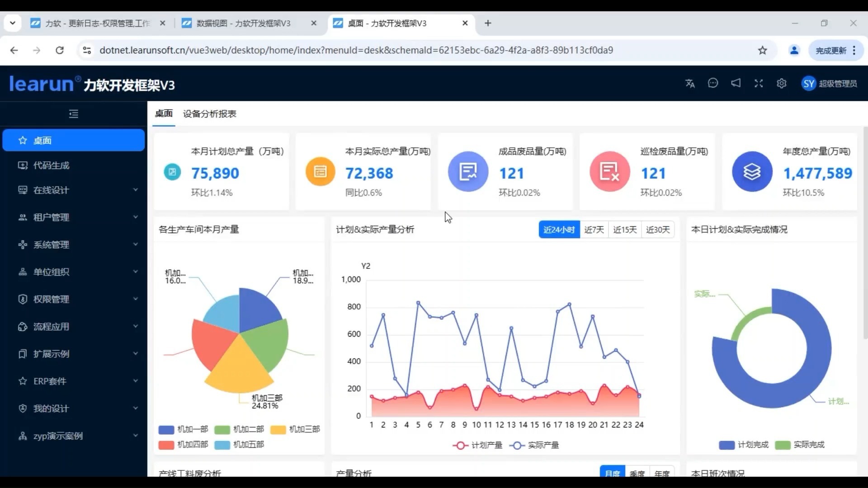Click the SY user avatar
Screen dimensions: 868x488
pyautogui.click(x=809, y=84)
